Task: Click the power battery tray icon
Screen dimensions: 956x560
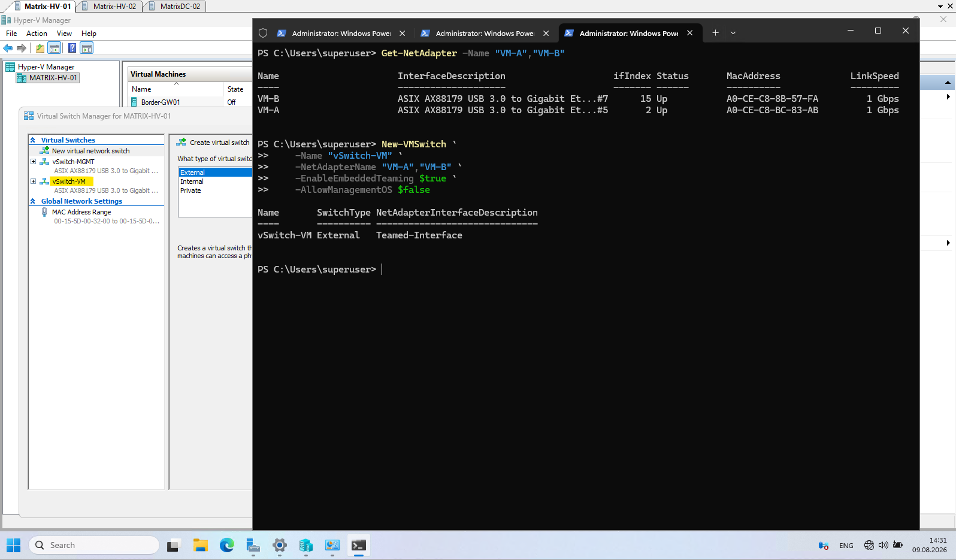Action: (x=898, y=545)
